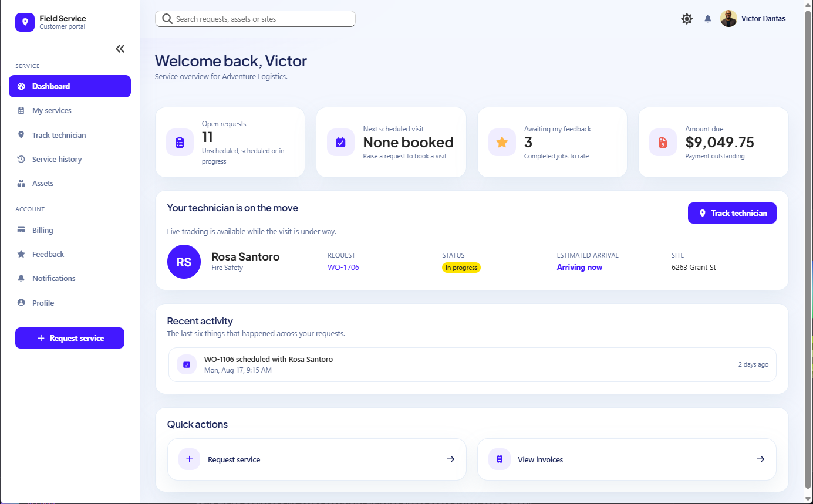
Task: Click the 6263 Grant St site text
Action: [x=694, y=267]
